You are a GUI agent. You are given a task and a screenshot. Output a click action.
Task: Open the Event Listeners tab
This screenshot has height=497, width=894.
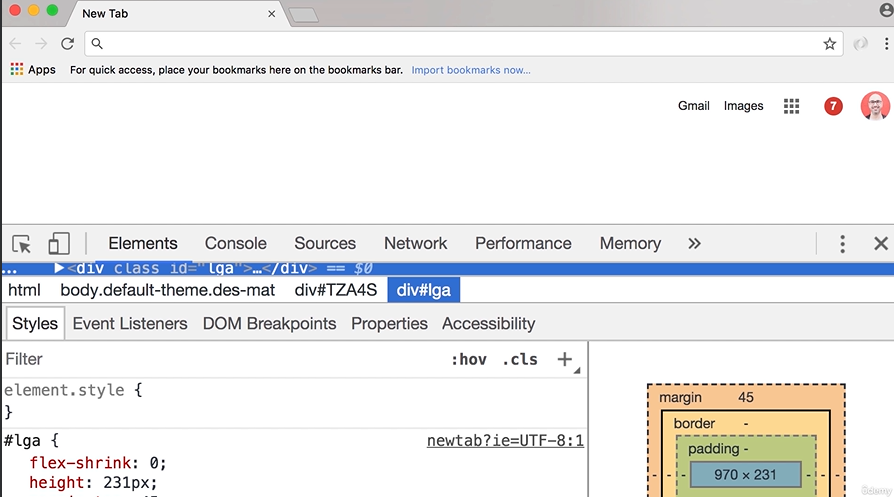tap(130, 324)
